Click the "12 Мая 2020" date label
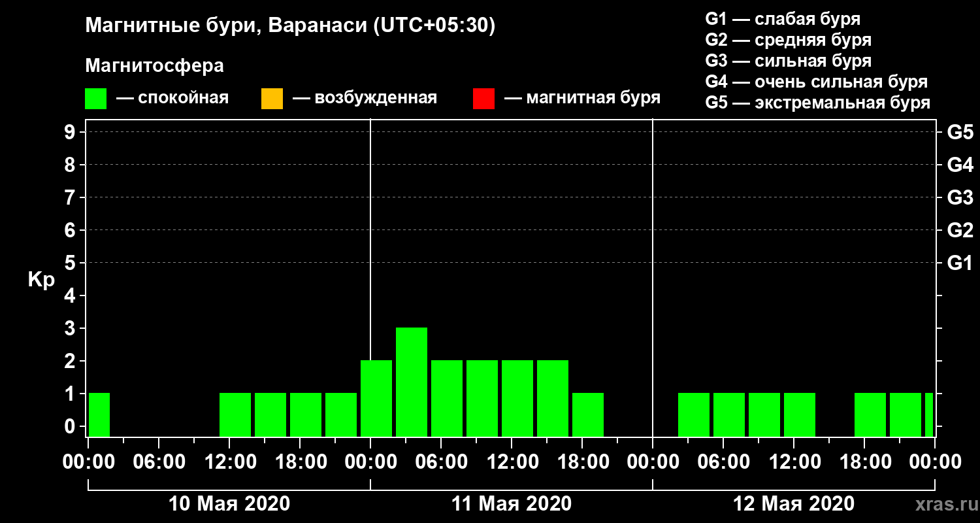The height and width of the screenshot is (523, 980). point(794,504)
